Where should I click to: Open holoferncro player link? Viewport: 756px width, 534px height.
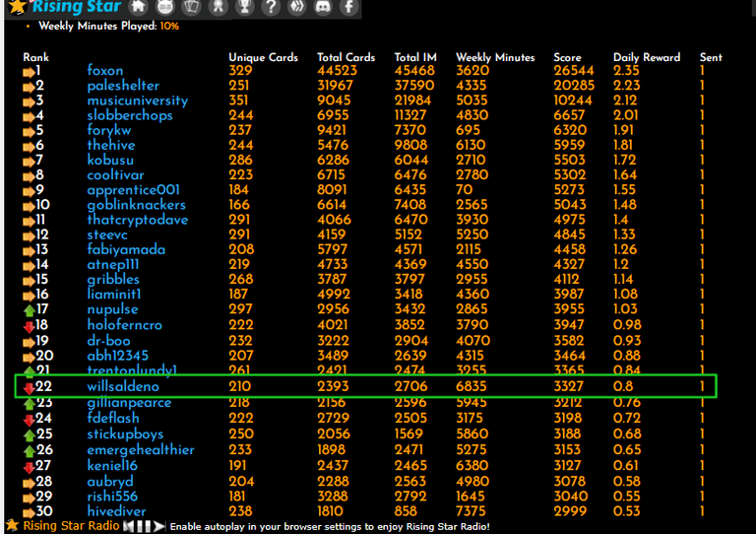pyautogui.click(x=124, y=325)
